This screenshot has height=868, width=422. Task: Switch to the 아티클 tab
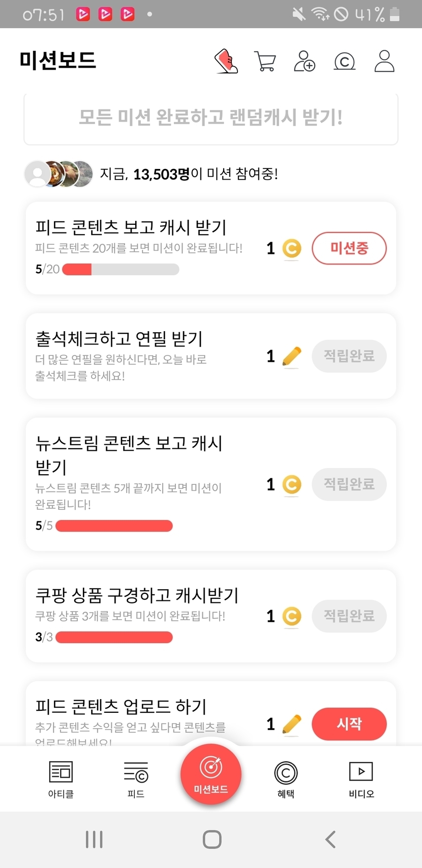pos(61,779)
